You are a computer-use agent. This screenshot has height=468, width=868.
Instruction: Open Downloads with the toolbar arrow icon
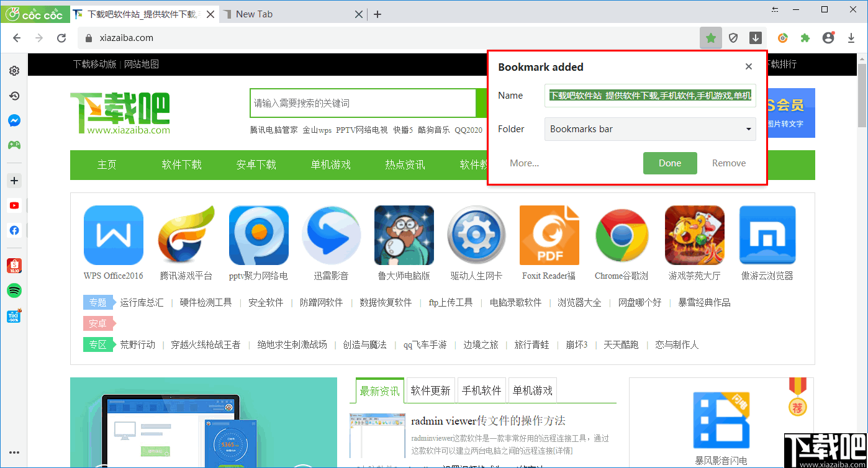point(851,38)
